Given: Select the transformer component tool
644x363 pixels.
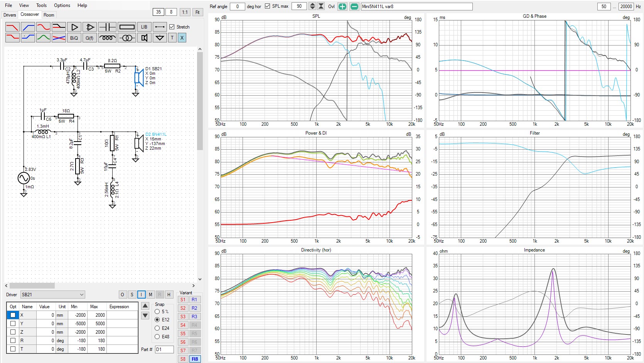Looking at the screenshot, I should (x=127, y=38).
